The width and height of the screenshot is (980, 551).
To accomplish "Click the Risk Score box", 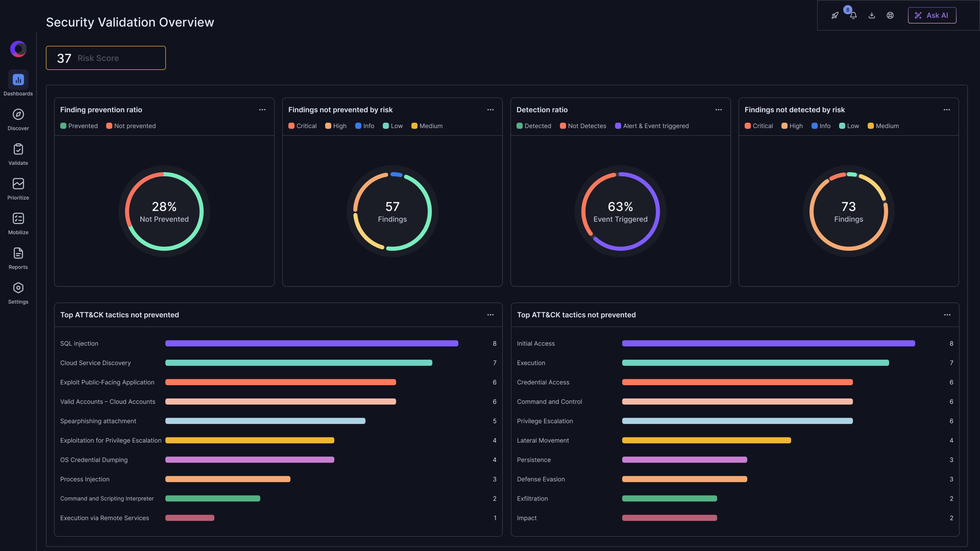I will click(106, 58).
